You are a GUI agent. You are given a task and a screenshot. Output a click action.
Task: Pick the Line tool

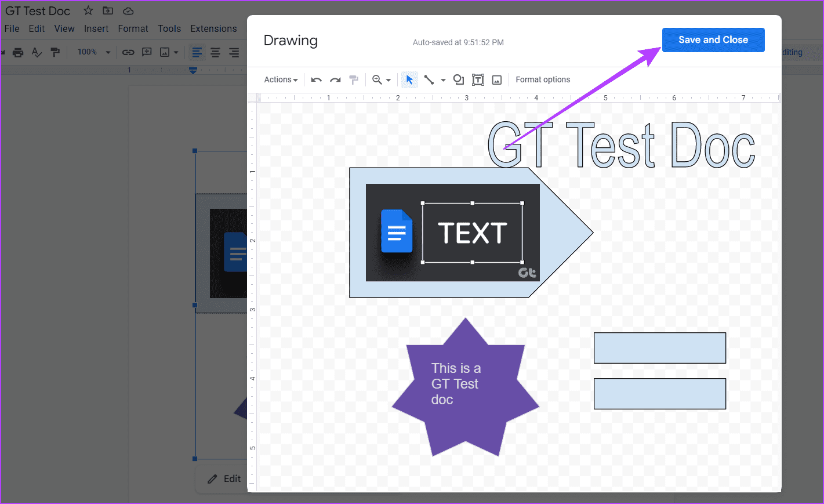tap(429, 80)
